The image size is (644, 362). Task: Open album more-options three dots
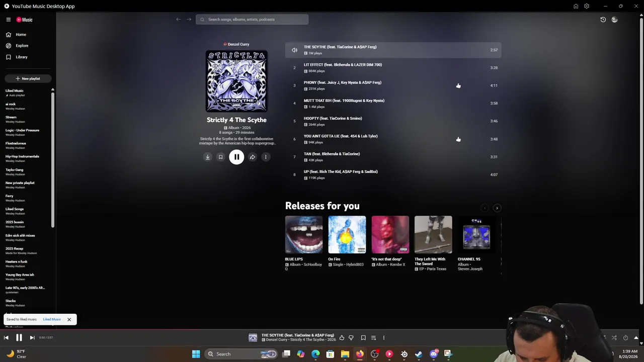[x=266, y=157]
